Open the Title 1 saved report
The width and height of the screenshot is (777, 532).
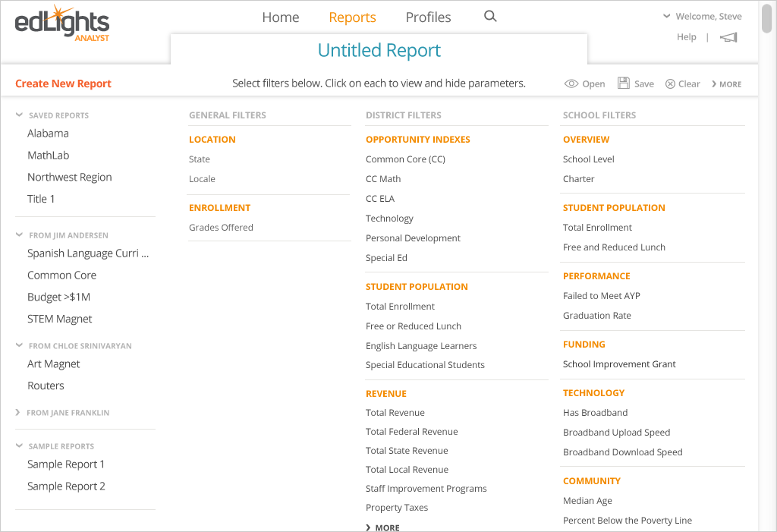41,199
